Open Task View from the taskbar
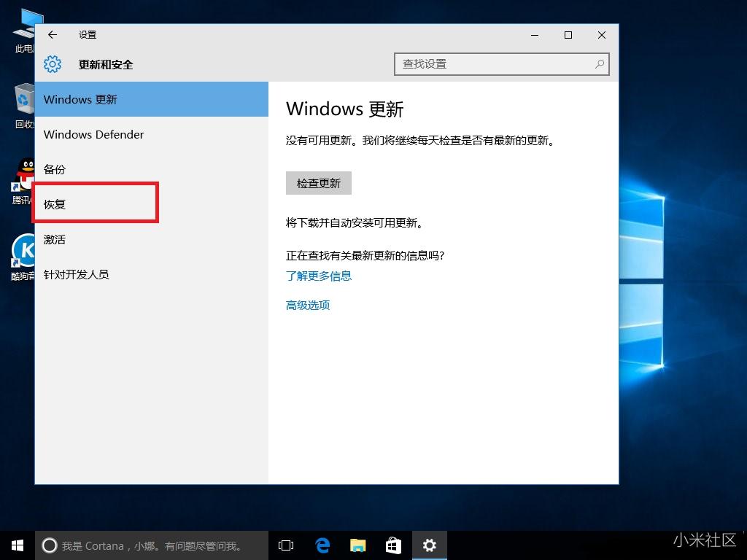The width and height of the screenshot is (747, 560). click(285, 545)
